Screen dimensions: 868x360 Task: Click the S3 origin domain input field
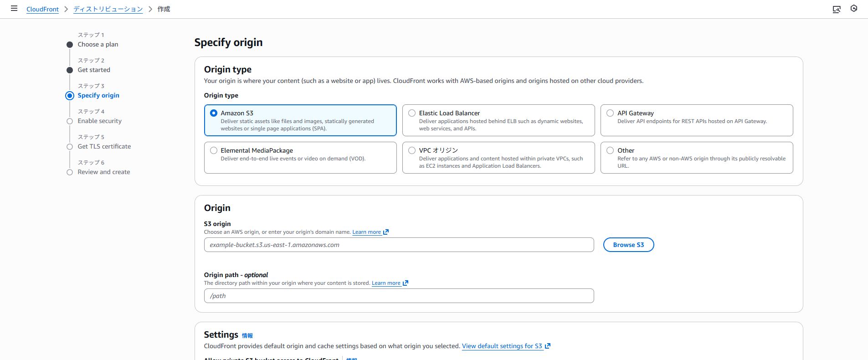click(x=399, y=245)
